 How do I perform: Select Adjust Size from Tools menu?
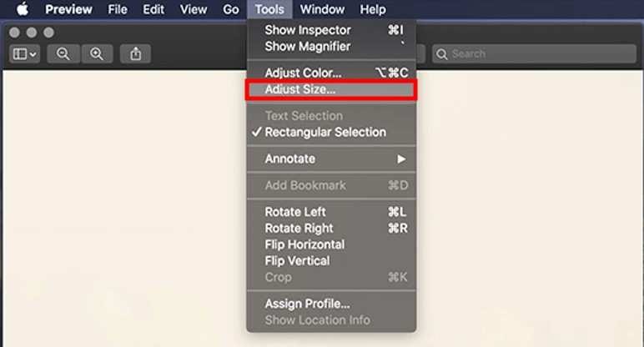[x=300, y=89]
